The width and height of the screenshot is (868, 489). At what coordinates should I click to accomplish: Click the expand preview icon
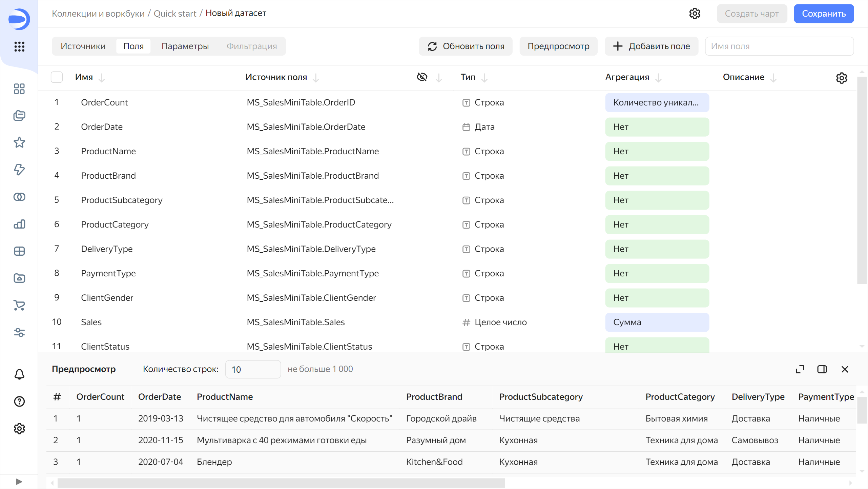click(800, 369)
